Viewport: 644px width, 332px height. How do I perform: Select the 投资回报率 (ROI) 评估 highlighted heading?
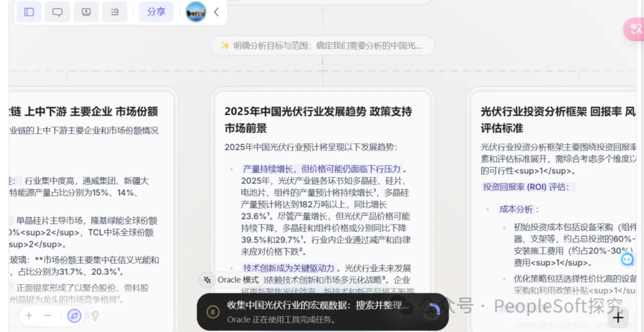tap(529, 187)
